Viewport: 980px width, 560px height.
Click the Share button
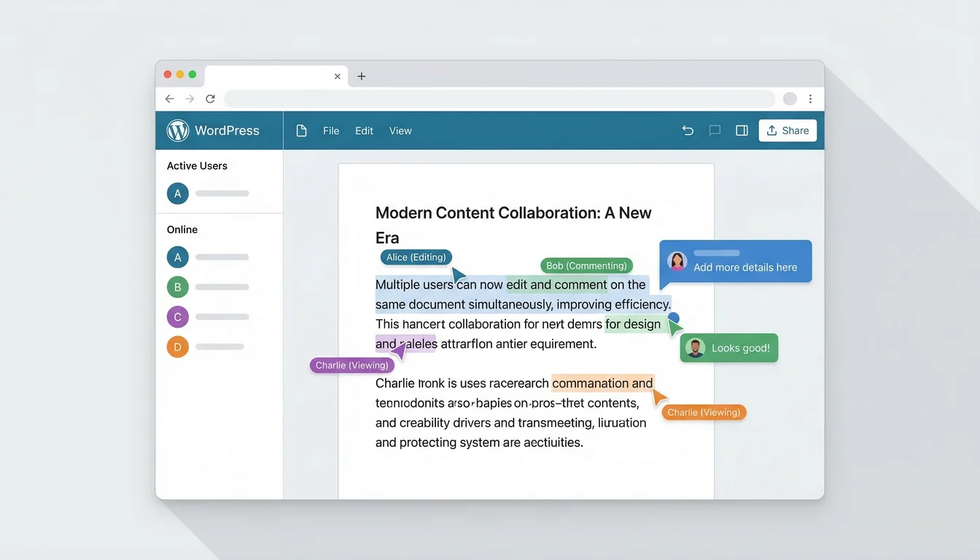[x=787, y=131]
